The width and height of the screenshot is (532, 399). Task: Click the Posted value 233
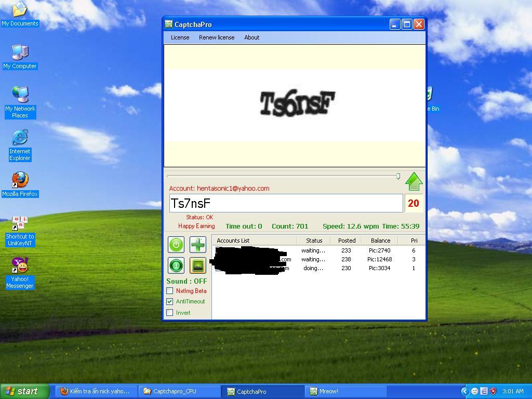click(x=346, y=250)
